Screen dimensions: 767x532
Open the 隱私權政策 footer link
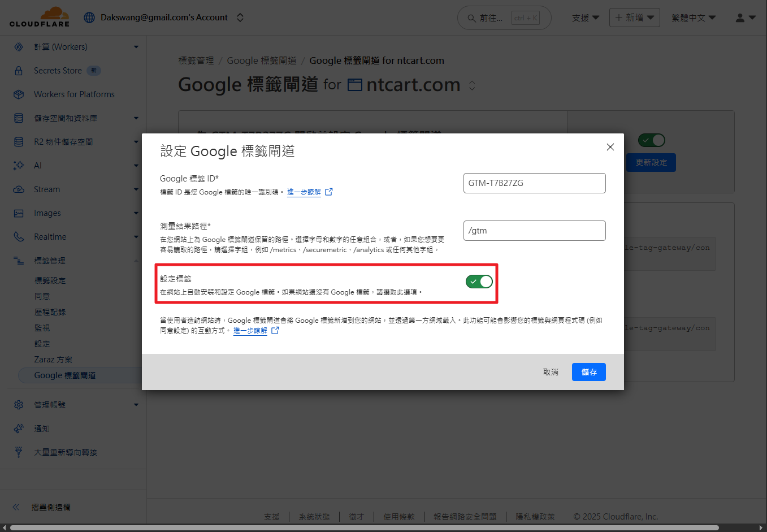pyautogui.click(x=535, y=517)
